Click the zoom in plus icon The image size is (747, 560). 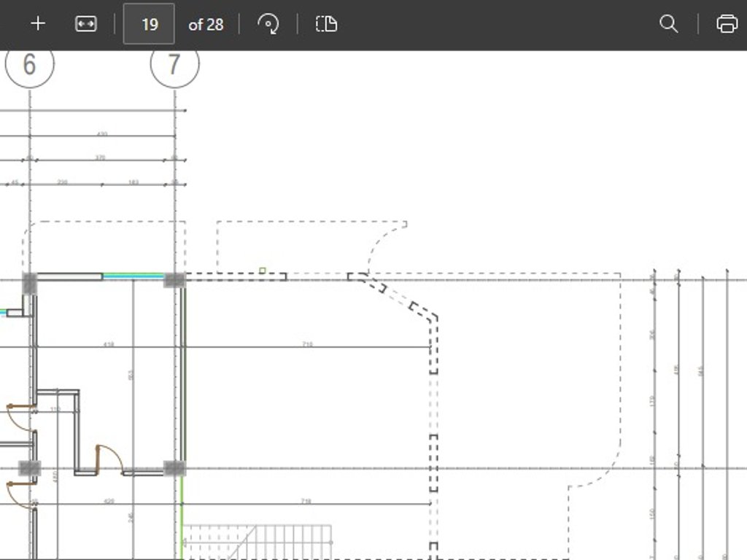(x=38, y=24)
